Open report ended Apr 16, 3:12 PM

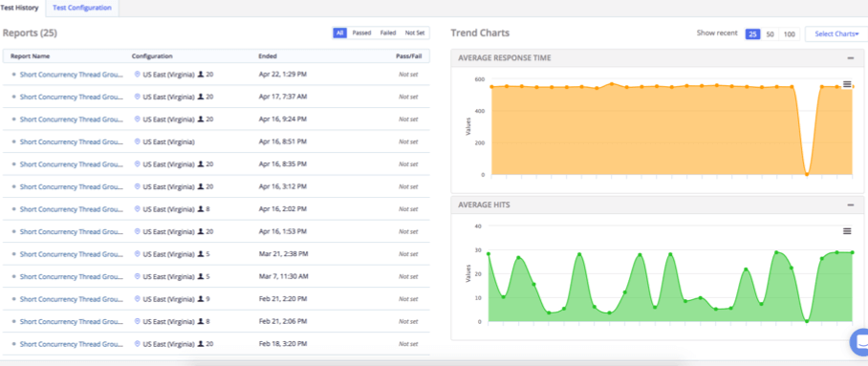pyautogui.click(x=71, y=186)
